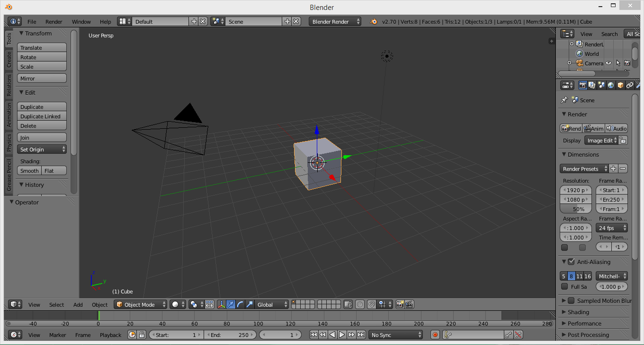
Task: Open the No Sync playback dropdown
Action: click(395, 335)
